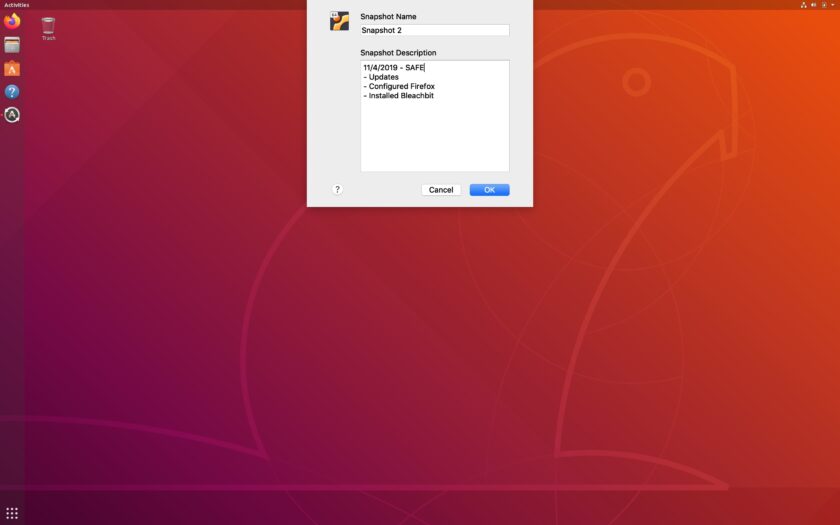Open Firefox from the Ubuntu dock

pos(12,21)
